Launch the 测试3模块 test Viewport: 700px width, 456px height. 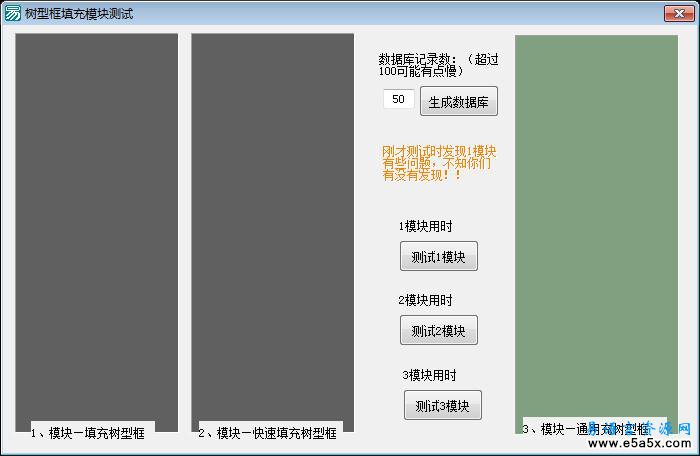coord(442,405)
